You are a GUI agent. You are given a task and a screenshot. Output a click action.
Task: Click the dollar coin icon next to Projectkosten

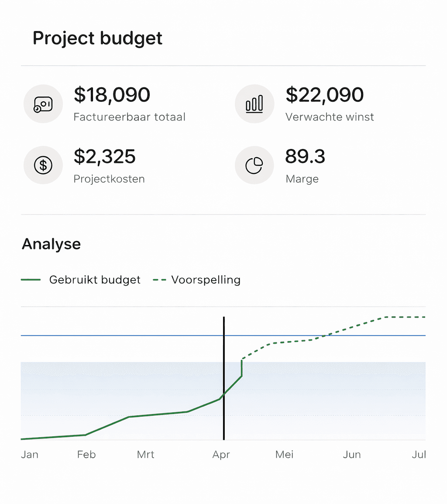(x=43, y=165)
